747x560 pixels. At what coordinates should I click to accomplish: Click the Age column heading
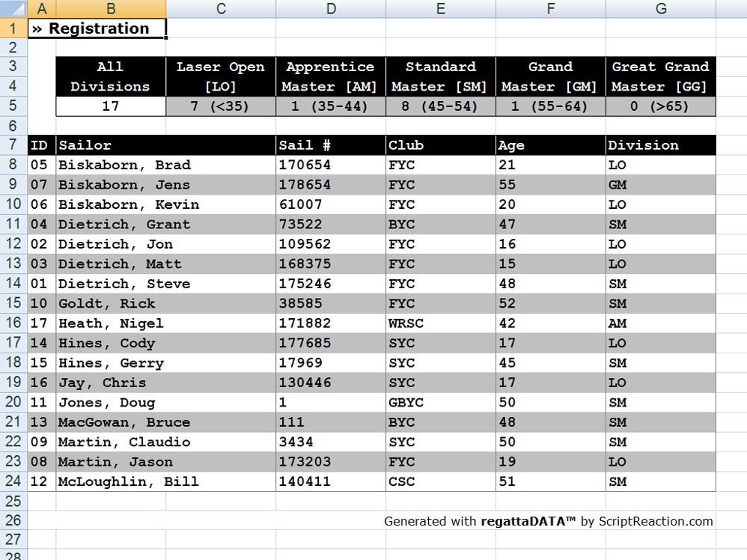[x=551, y=145]
